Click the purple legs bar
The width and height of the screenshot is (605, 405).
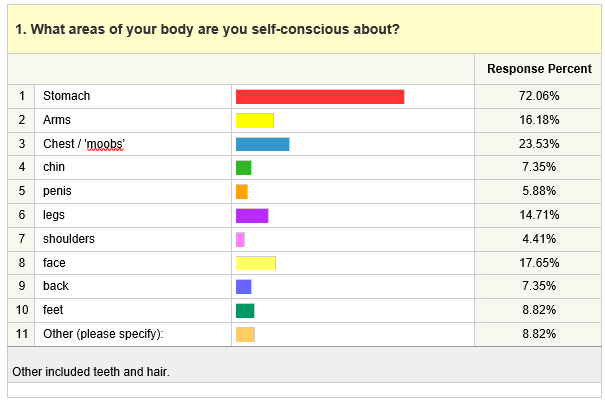pos(252,216)
